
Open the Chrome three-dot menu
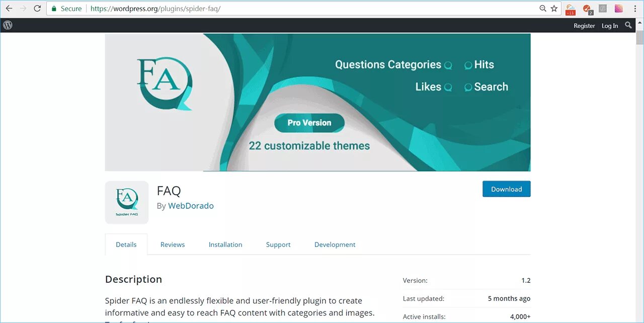[x=635, y=9]
